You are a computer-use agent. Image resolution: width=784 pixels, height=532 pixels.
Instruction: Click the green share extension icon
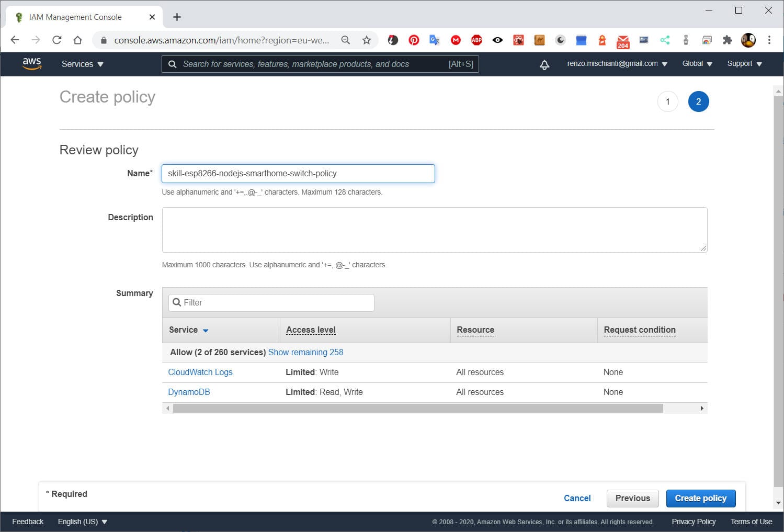665,40
